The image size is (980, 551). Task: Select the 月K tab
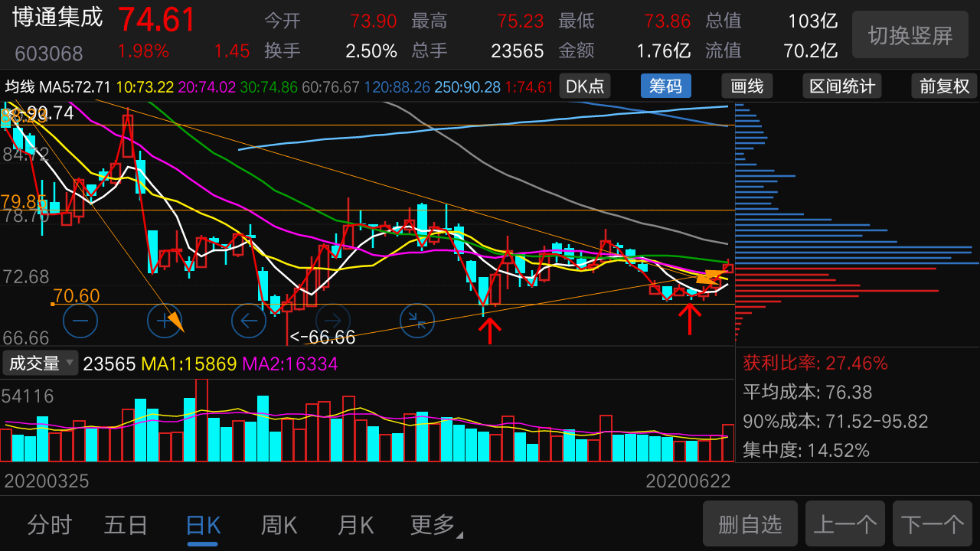(x=355, y=525)
